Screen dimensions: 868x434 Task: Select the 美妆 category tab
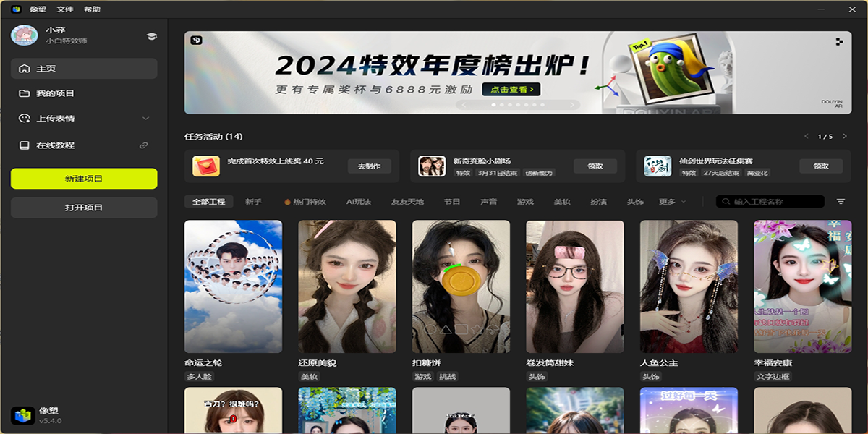click(x=563, y=202)
